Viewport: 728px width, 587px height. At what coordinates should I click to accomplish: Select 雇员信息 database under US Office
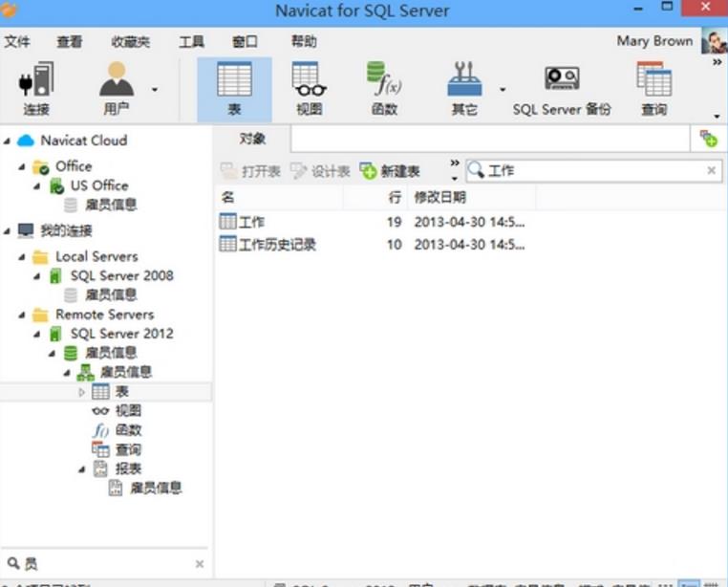click(x=111, y=205)
